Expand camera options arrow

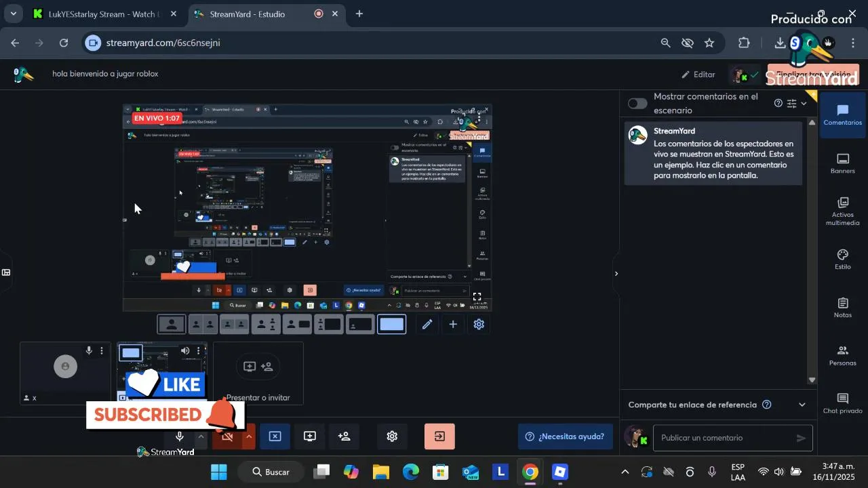(x=249, y=436)
